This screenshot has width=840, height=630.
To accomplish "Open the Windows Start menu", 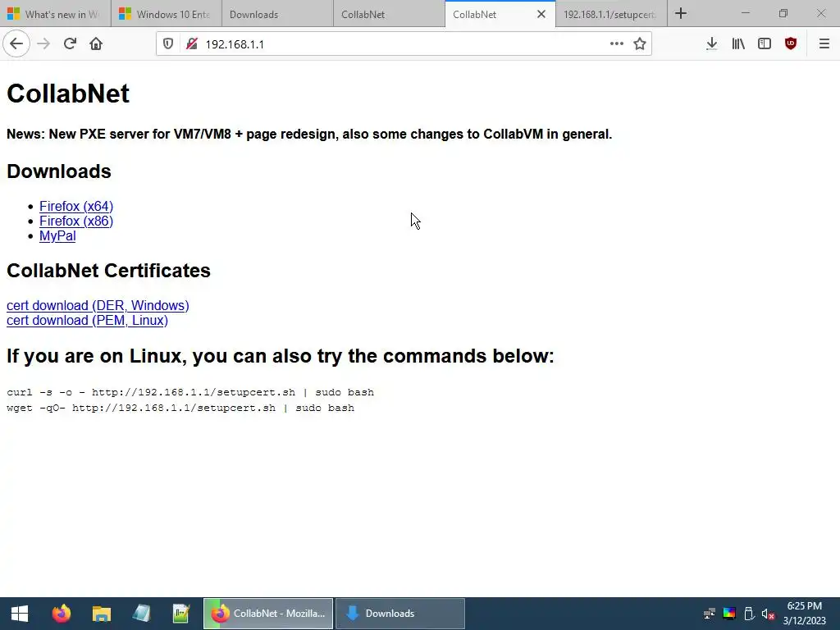I will (x=20, y=614).
